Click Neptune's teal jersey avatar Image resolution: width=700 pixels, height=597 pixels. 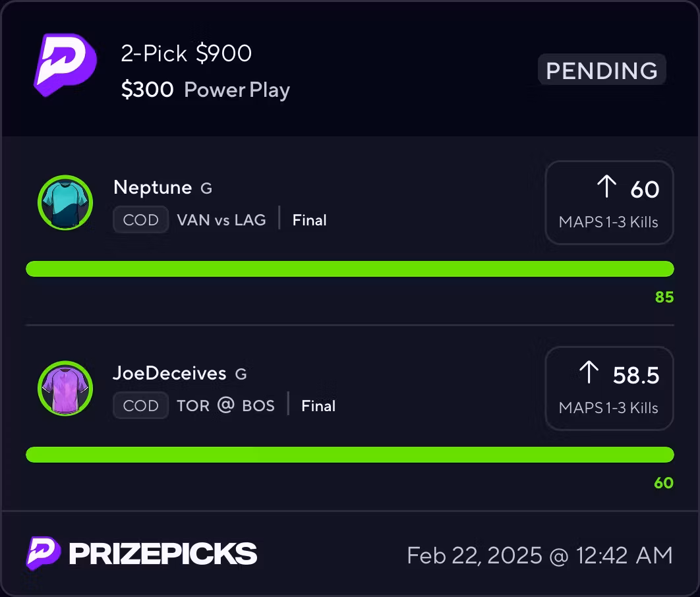pyautogui.click(x=65, y=202)
